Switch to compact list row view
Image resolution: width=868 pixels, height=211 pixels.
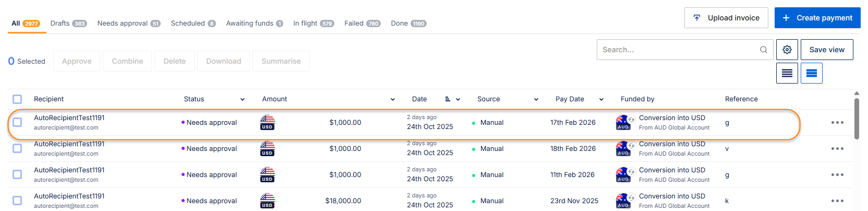click(787, 73)
